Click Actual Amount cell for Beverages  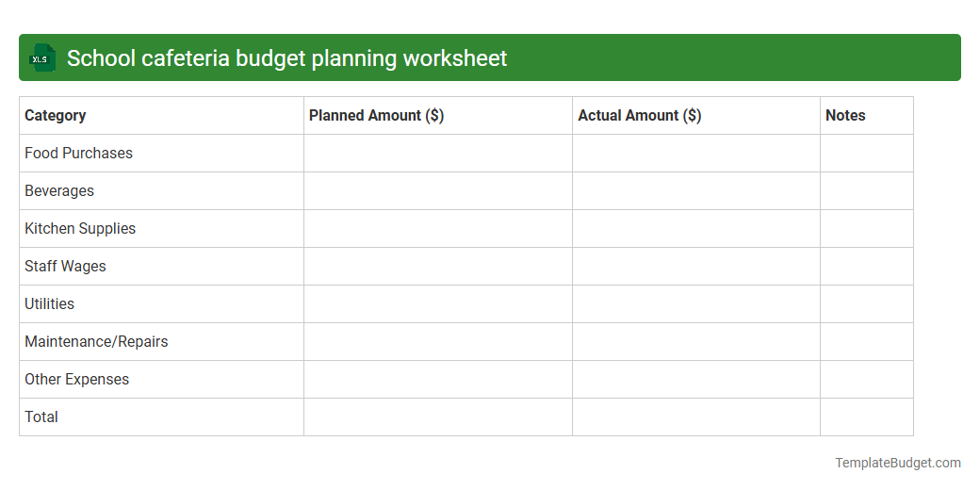pos(696,190)
